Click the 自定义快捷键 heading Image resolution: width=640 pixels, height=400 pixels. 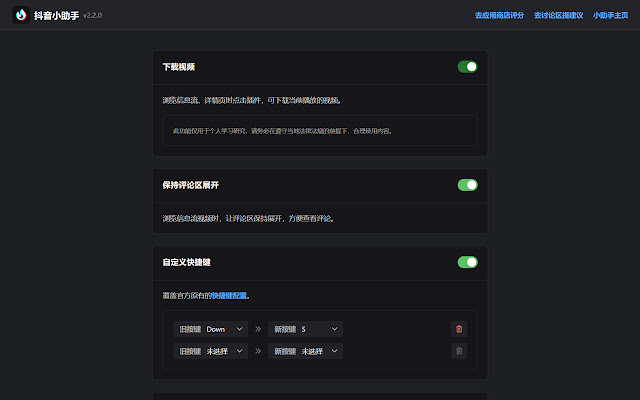(x=187, y=262)
